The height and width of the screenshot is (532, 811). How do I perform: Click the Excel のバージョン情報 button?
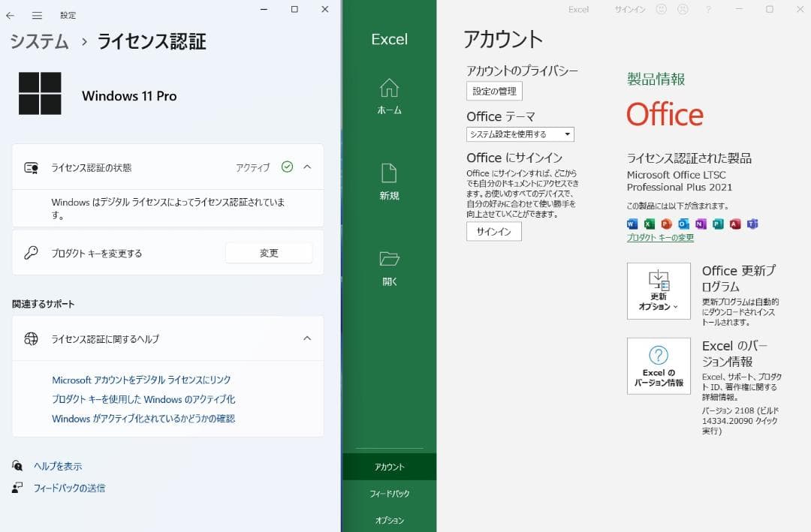tap(659, 366)
